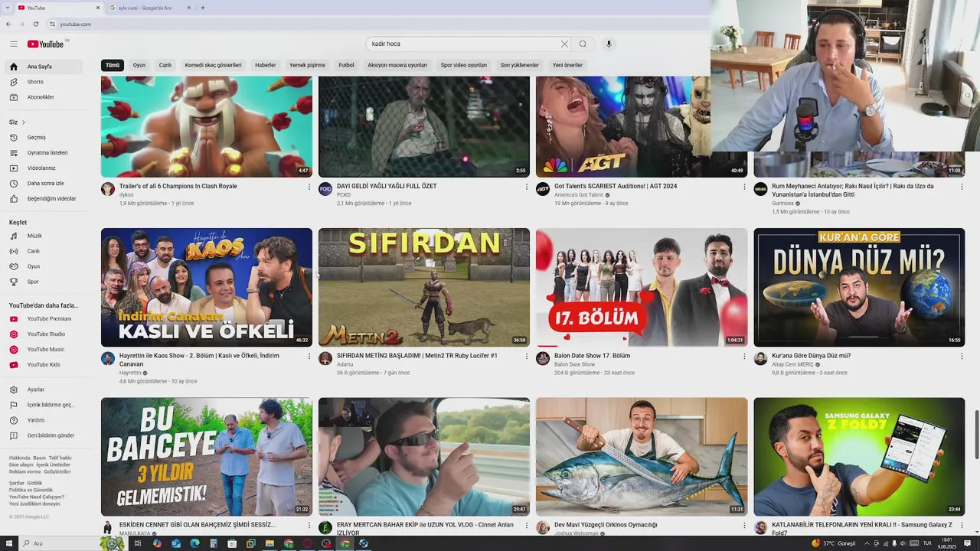
Task: Open the Altay Cem MERİÇ channel name
Action: (x=792, y=364)
